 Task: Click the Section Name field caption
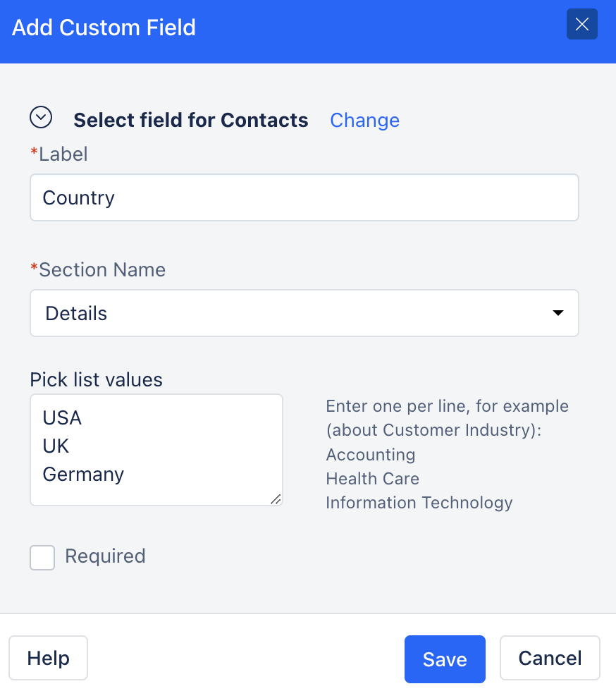[98, 269]
